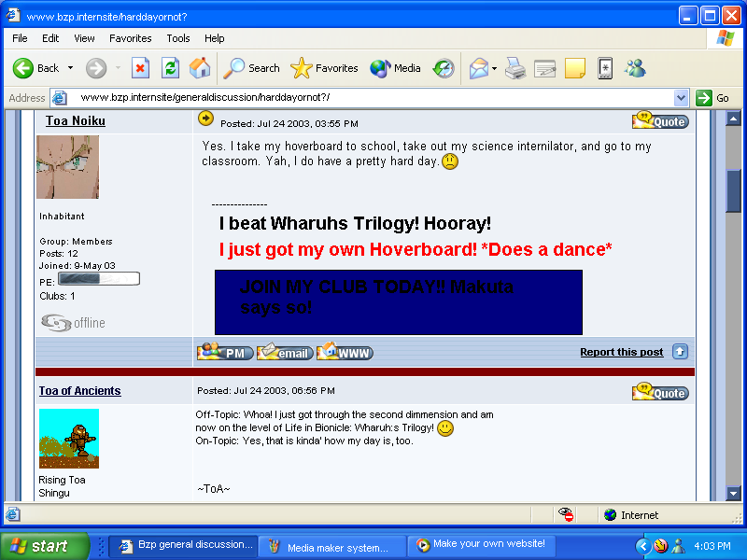Click into the Address bar URL field

click(x=372, y=98)
